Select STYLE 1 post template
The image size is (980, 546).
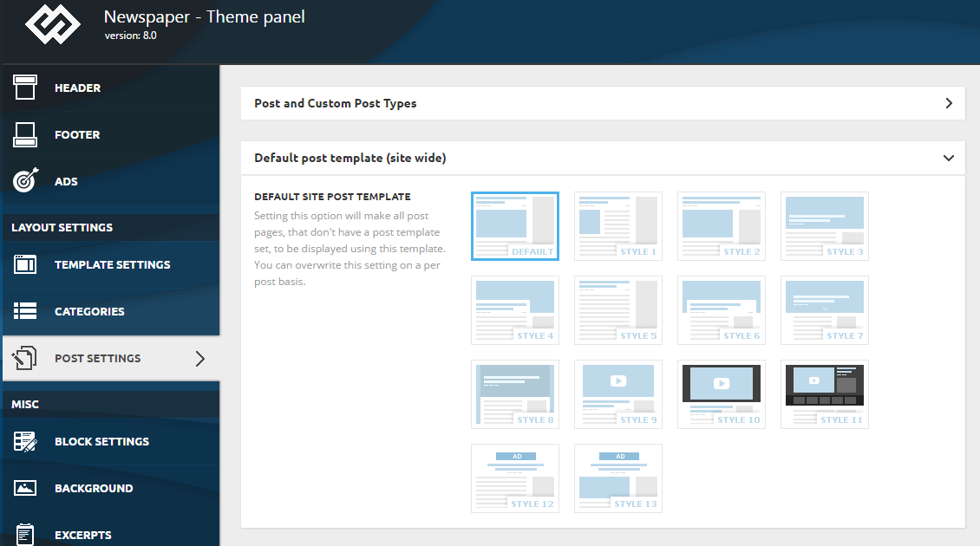(x=618, y=226)
